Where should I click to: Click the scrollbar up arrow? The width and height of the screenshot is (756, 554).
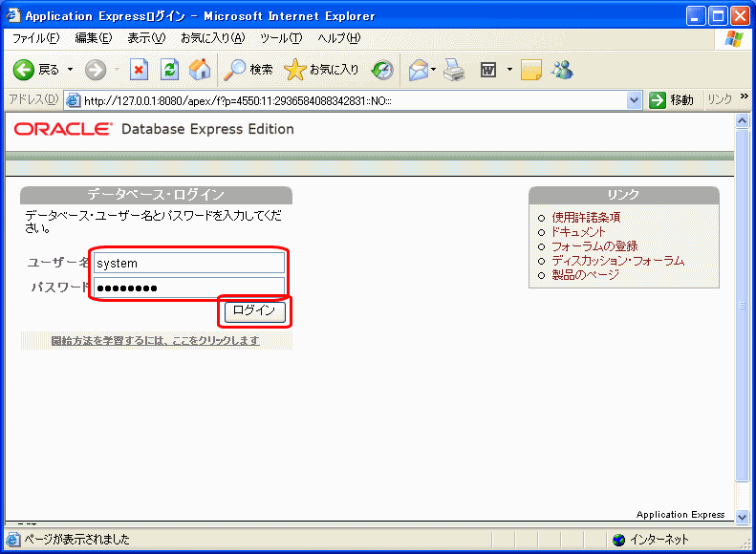tap(742, 120)
